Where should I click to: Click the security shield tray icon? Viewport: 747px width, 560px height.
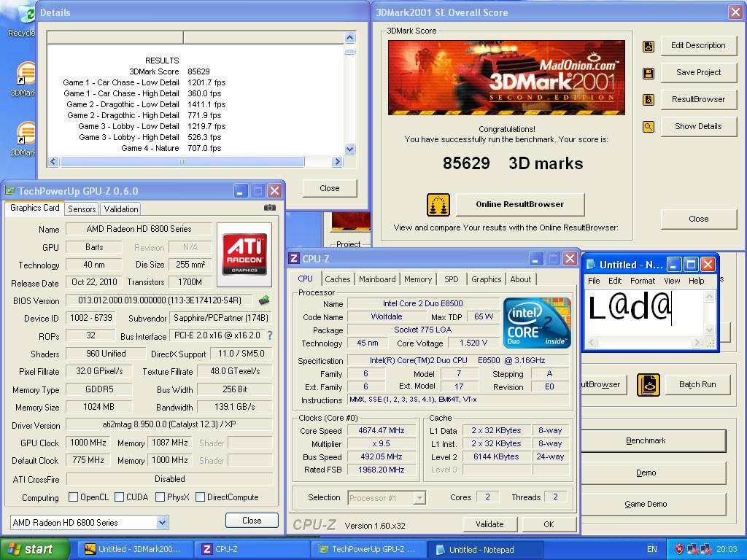[679, 549]
